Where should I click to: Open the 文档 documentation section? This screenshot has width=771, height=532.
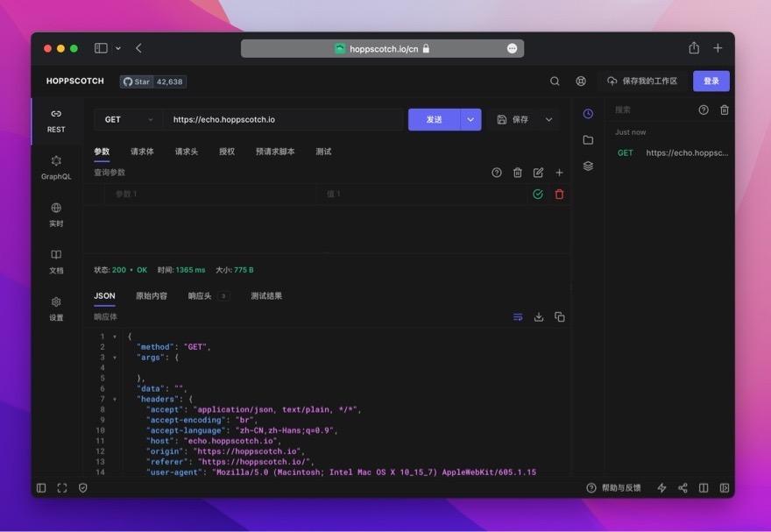coord(56,261)
